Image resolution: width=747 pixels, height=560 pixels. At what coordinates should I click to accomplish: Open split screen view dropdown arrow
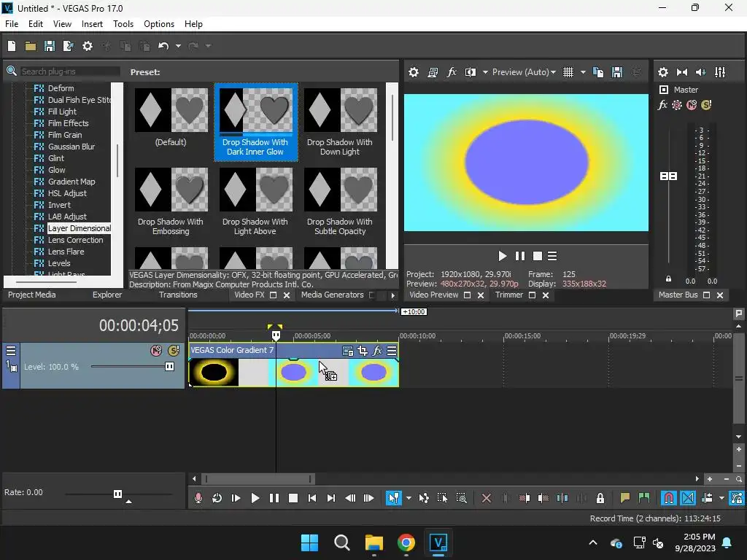485,72
